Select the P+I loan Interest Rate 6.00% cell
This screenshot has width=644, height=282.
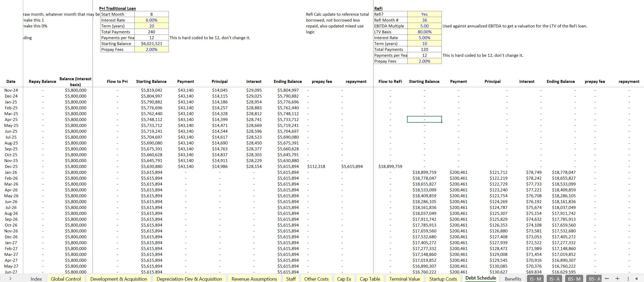[151, 20]
